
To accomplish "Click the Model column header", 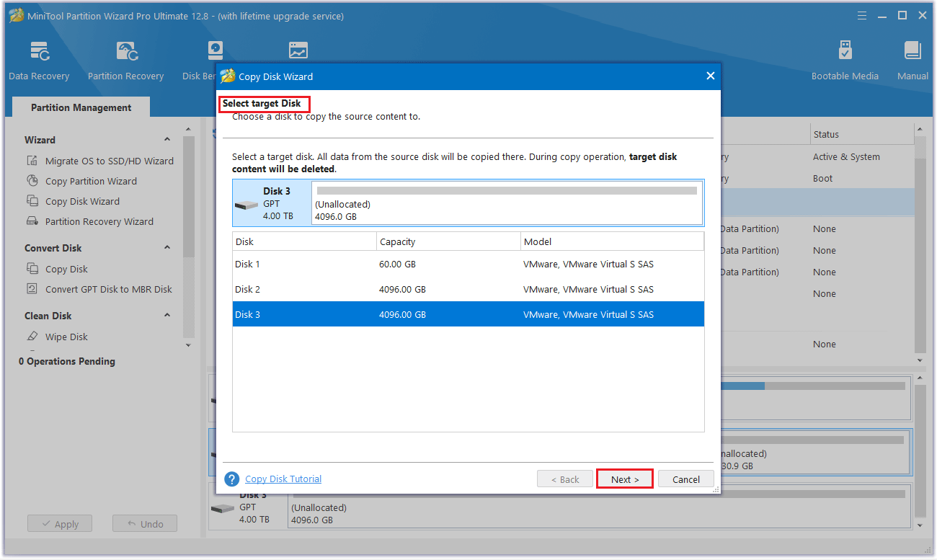I will [612, 241].
